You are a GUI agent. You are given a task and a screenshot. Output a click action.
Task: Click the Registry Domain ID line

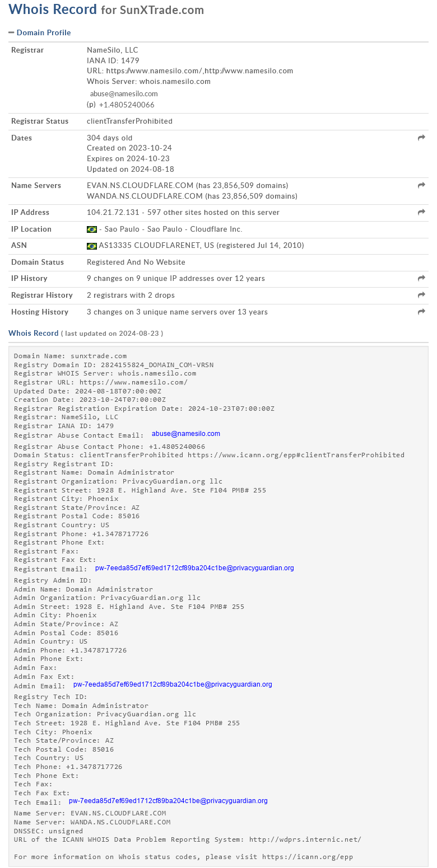point(114,365)
